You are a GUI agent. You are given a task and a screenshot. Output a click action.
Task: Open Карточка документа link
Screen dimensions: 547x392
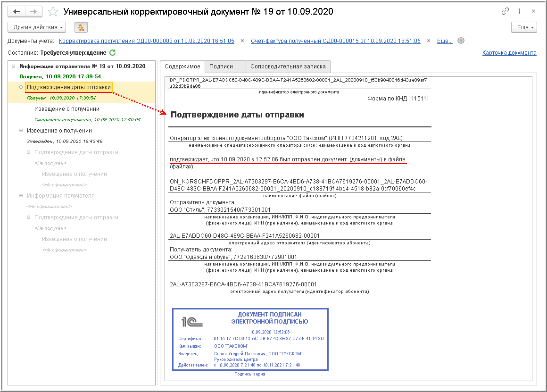(509, 53)
